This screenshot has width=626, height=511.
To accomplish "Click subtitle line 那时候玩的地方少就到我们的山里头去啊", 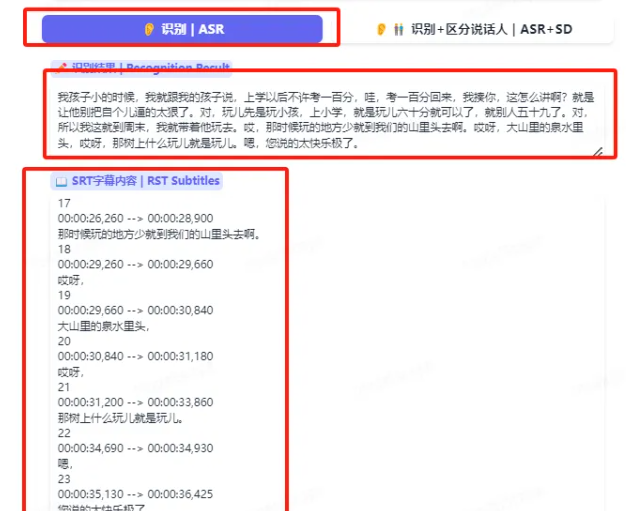I will 159,234.
